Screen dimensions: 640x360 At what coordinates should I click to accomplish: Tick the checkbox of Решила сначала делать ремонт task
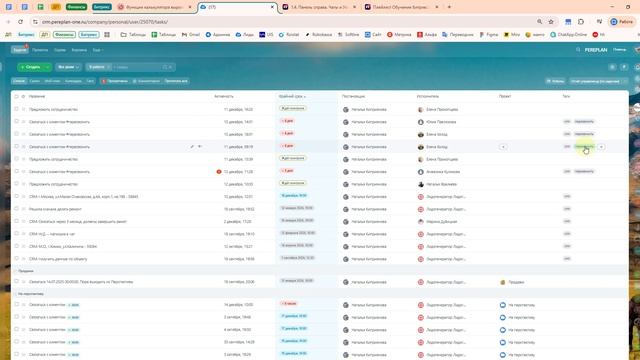tap(16, 209)
